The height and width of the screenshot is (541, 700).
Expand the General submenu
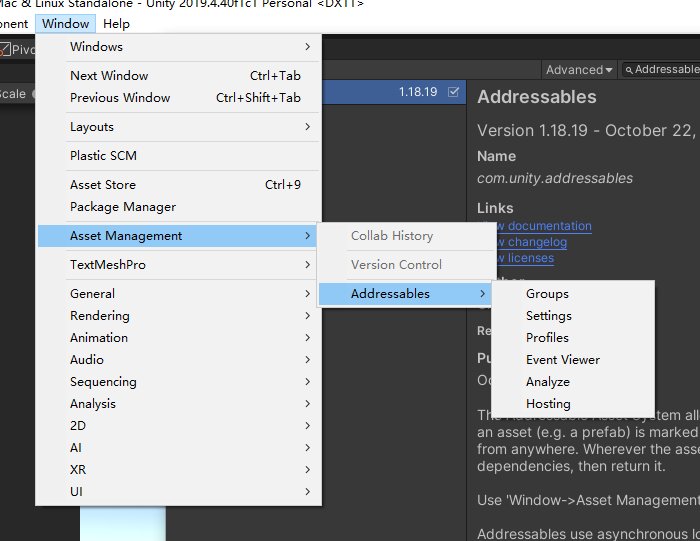179,294
